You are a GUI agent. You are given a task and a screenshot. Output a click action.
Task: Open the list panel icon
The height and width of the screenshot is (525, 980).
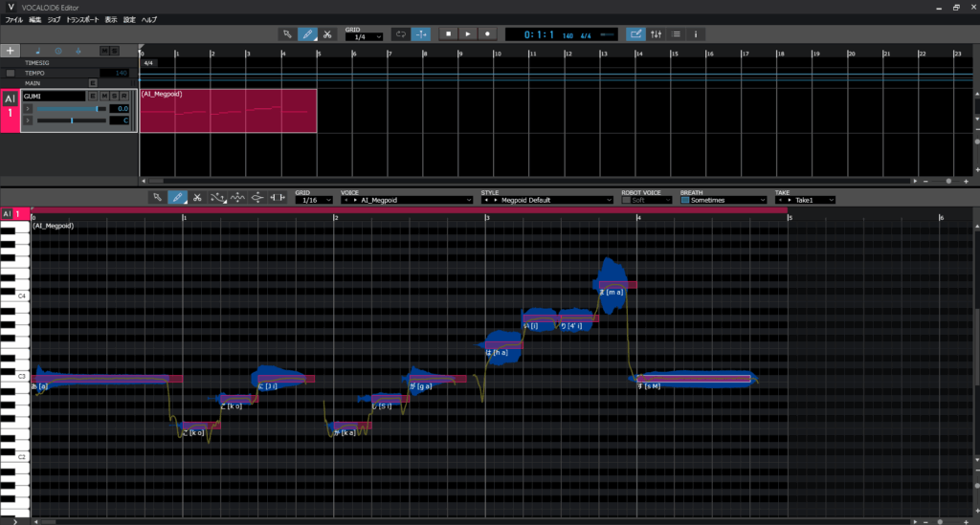click(676, 34)
